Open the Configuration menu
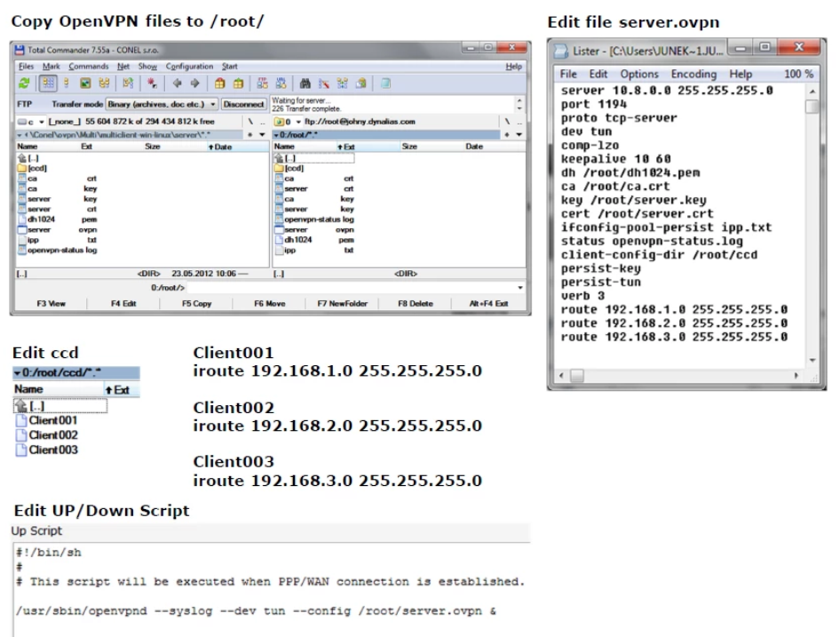This screenshot has width=840, height=637. tap(189, 67)
